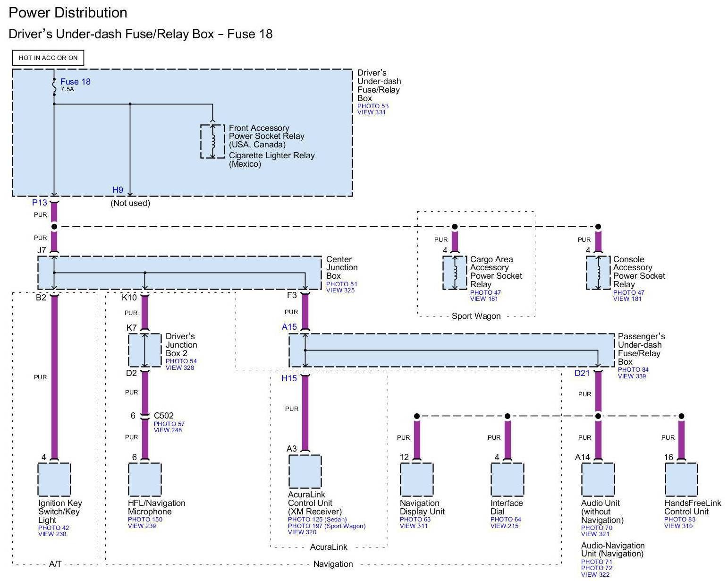728x581 pixels.
Task: Follow the VIEW 322 link for Audio-Navigation Unit
Action: (595, 574)
